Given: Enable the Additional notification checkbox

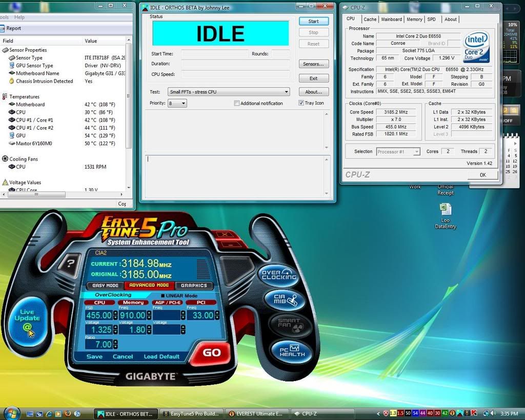Looking at the screenshot, I should pos(237,104).
